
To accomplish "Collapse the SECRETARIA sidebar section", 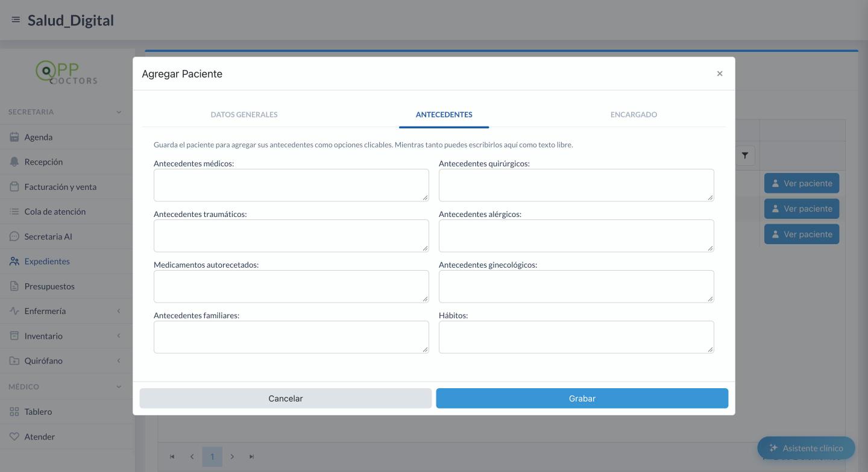I will coord(119,112).
